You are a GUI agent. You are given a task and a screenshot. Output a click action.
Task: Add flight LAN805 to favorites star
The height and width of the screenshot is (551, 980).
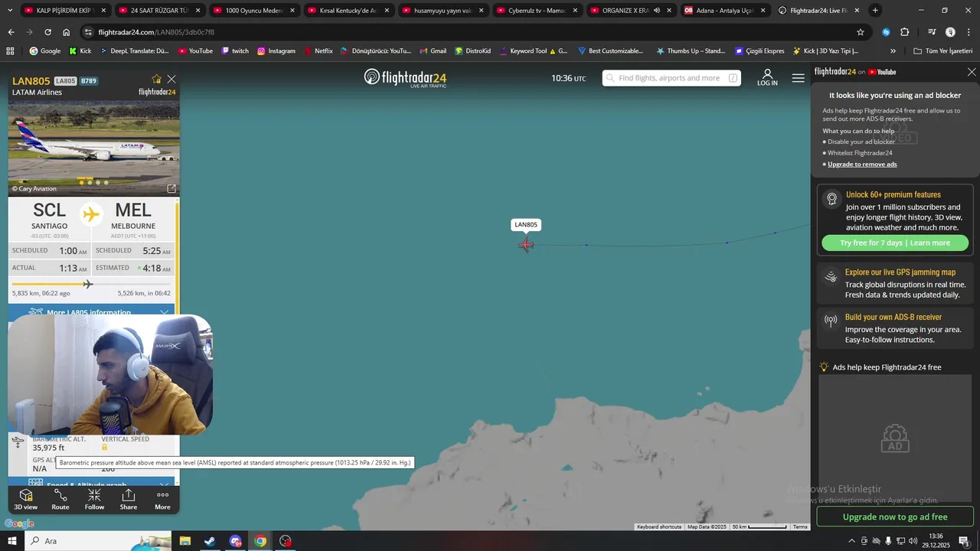(x=157, y=80)
